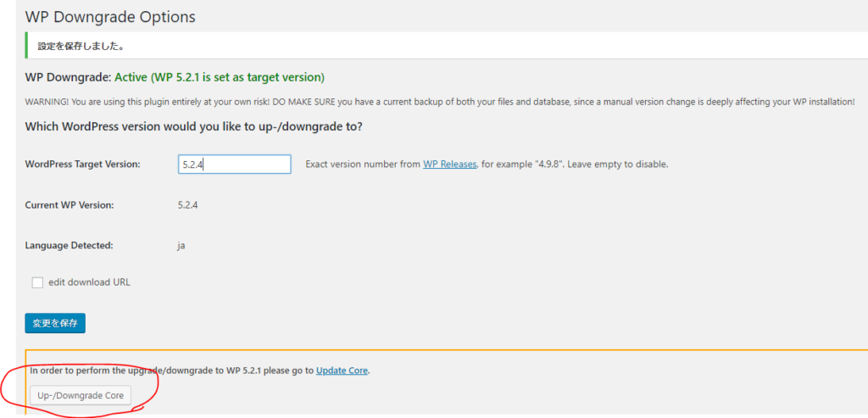Image resolution: width=868 pixels, height=418 pixels.
Task: Click the Up-/Downgrade Core button
Action: tap(81, 396)
